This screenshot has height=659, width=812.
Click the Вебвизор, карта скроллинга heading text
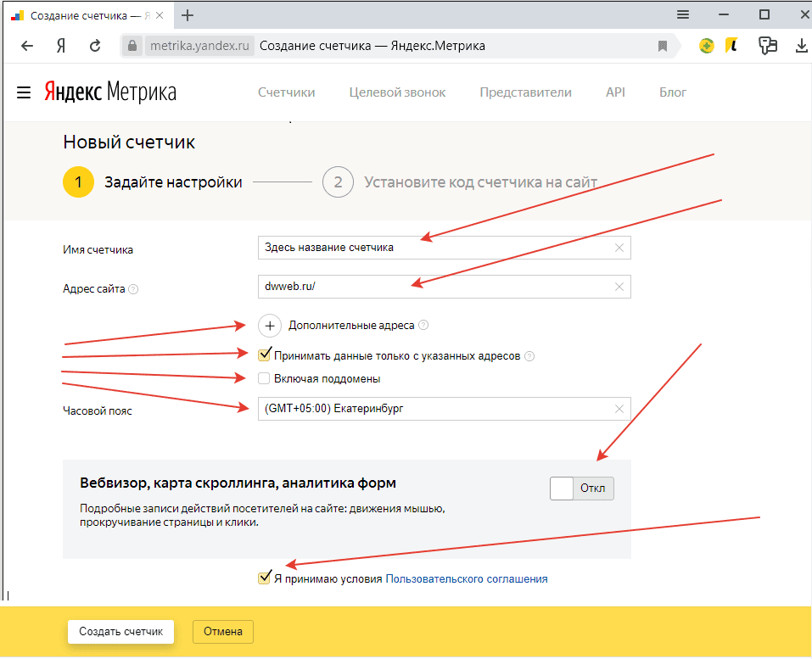pos(238,483)
